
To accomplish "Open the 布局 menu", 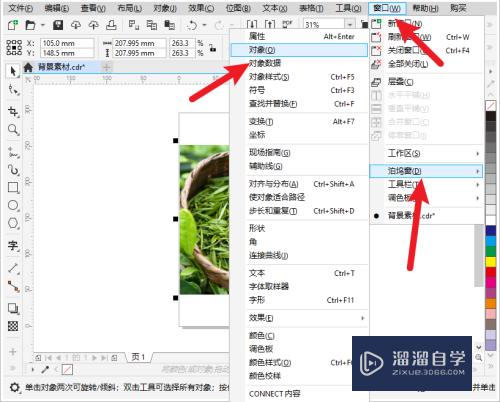I will point(129,8).
